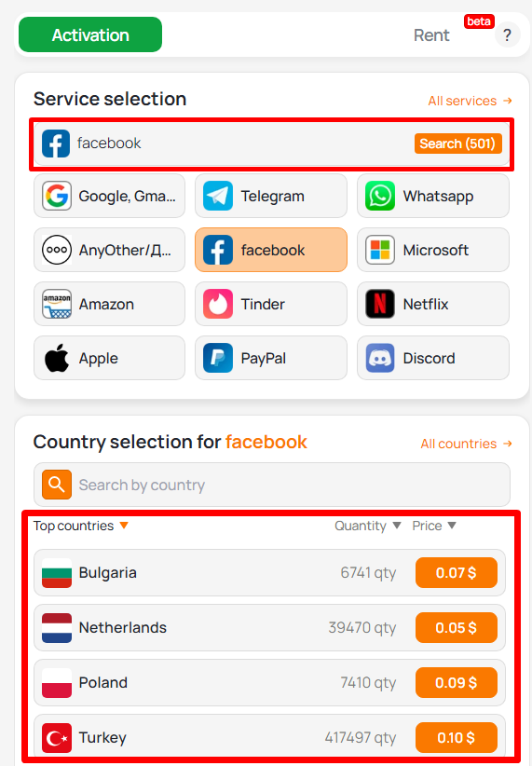Select the Tinder flame icon

point(218,304)
